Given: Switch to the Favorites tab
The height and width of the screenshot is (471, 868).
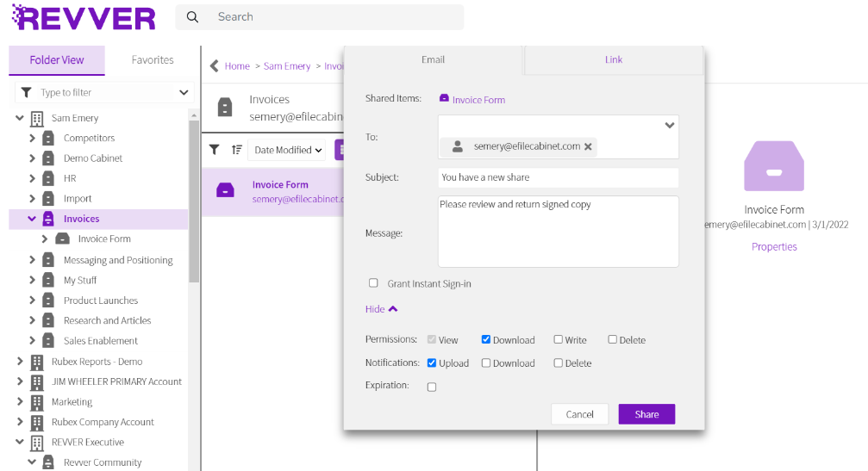Looking at the screenshot, I should [x=153, y=60].
